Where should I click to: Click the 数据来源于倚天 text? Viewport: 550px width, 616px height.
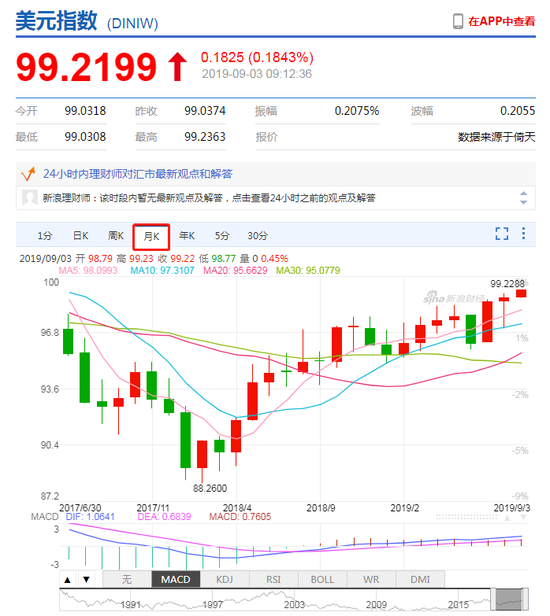(x=497, y=137)
